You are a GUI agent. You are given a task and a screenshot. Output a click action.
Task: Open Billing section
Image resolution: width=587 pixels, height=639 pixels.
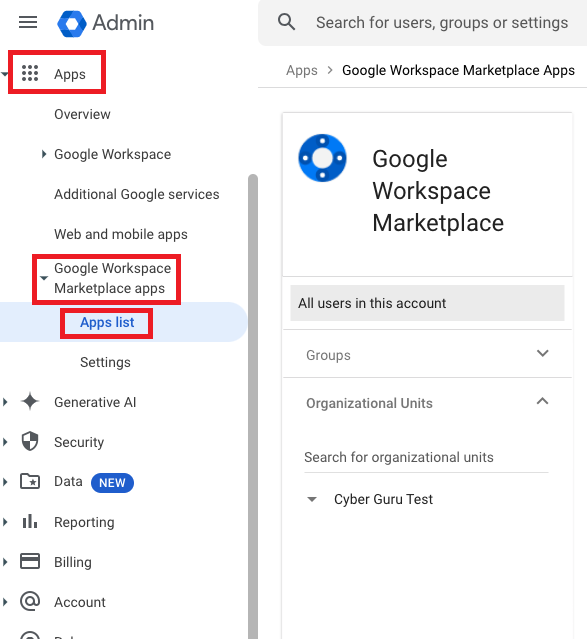pos(73,562)
